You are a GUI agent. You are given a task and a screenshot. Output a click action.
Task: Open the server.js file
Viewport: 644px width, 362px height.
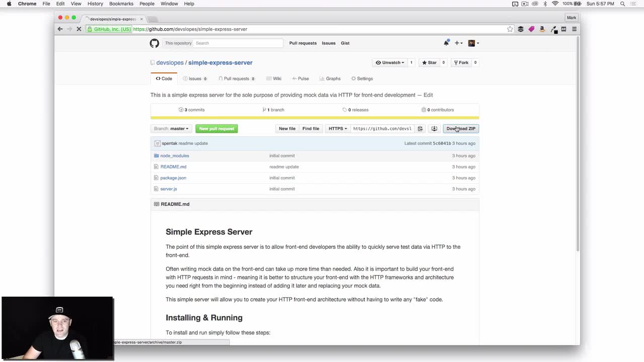coord(169,189)
